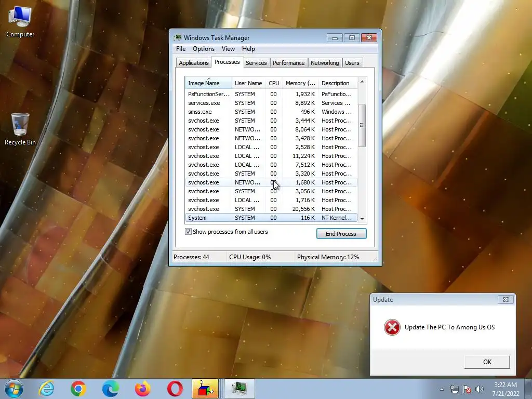Select svchost.exe using 11,224 K
Viewport: 532px width, 399px height.
[271, 156]
